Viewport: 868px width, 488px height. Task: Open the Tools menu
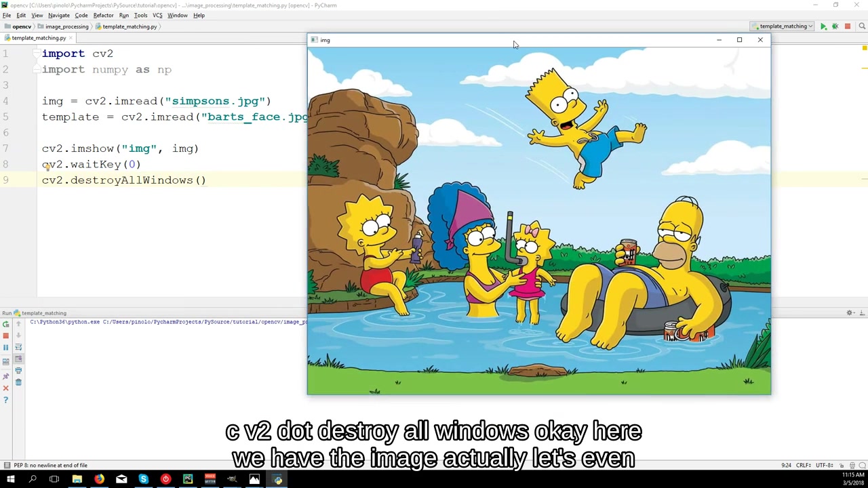pos(141,15)
